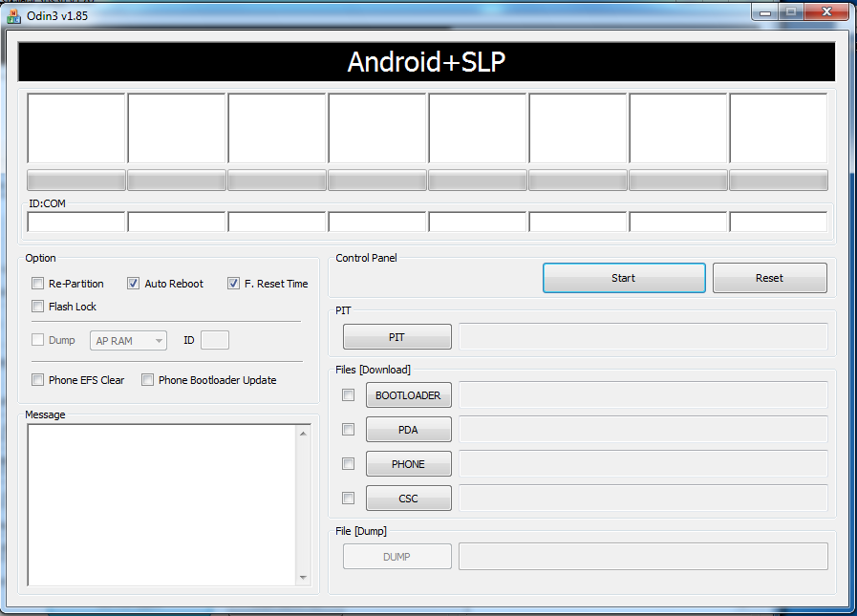Uncheck the F. Reset Time option
Viewport: 857px width, 616px height.
click(x=233, y=283)
